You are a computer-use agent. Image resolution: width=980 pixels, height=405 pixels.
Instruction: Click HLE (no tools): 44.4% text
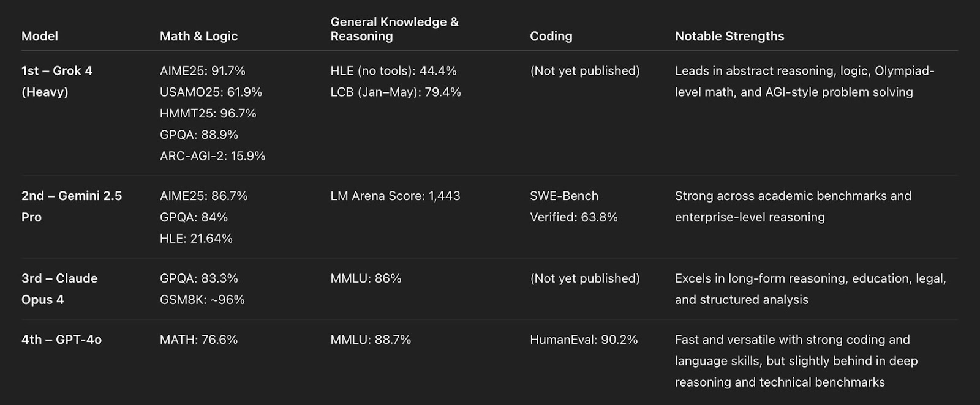click(394, 71)
